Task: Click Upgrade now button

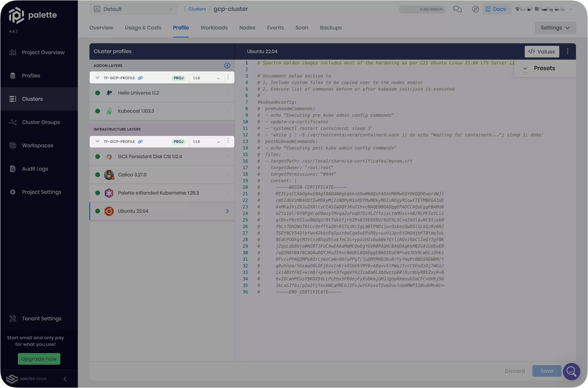Action: (39, 359)
